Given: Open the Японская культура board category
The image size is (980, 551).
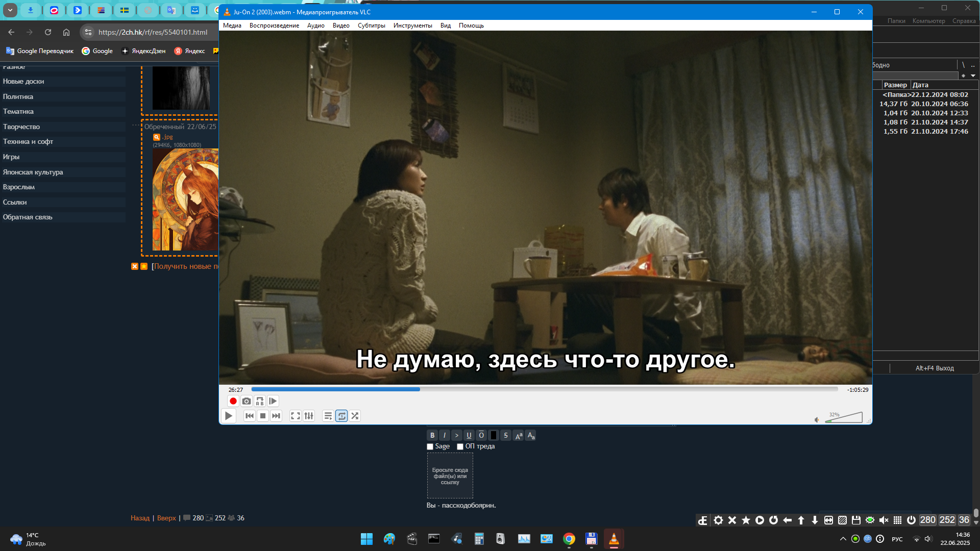Looking at the screenshot, I should coord(33,172).
